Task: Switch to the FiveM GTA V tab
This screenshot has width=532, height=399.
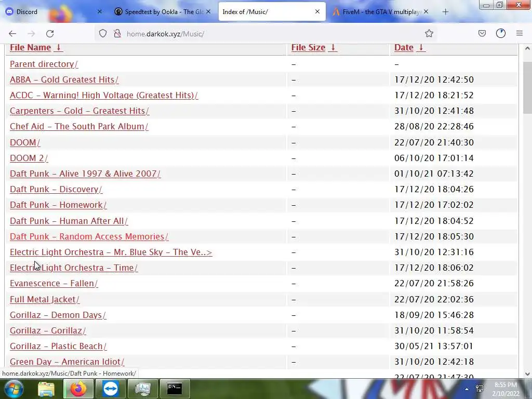Action: [381, 12]
